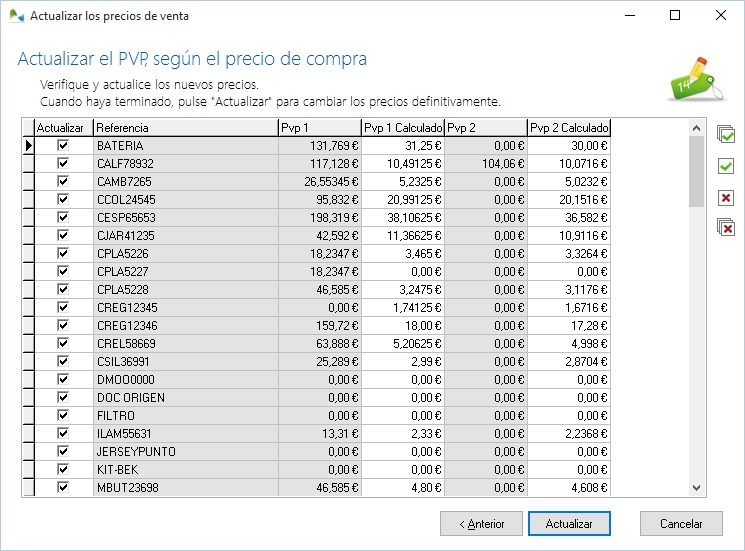
Task: Click the Pvp 1 value 131,769 €
Action: pos(320,145)
